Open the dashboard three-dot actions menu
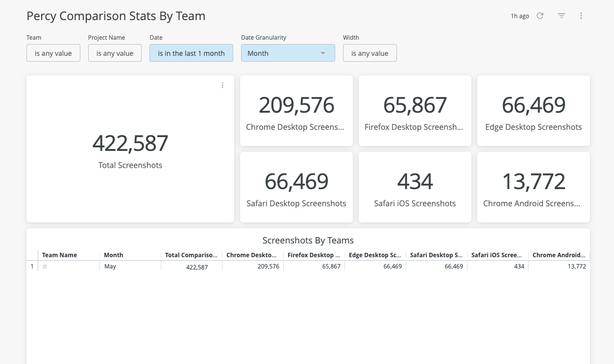Image resolution: width=614 pixels, height=364 pixels. [581, 16]
